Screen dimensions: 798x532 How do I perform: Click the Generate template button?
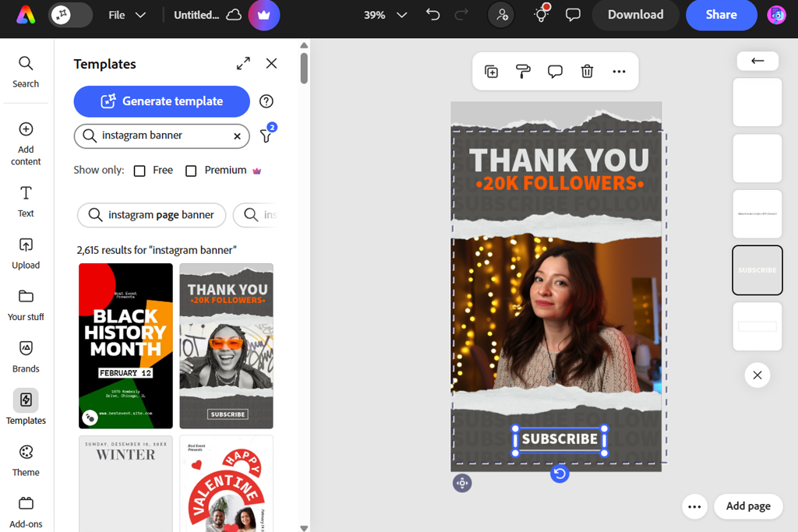click(162, 101)
